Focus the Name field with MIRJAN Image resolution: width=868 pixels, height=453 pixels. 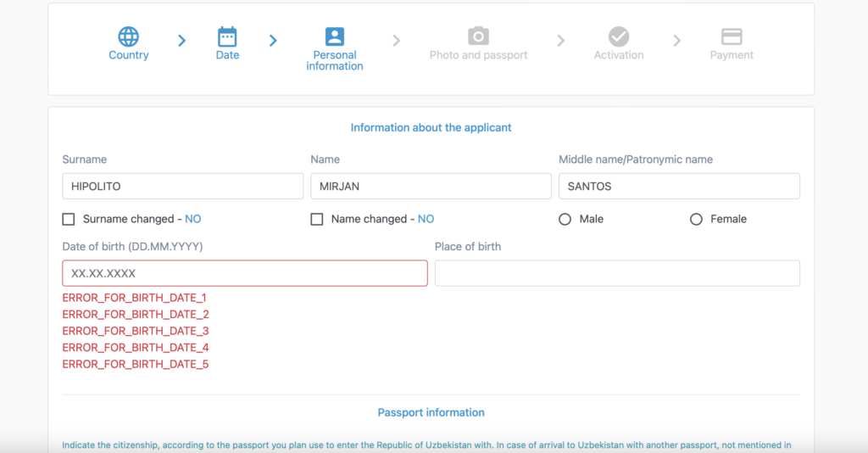pos(431,186)
